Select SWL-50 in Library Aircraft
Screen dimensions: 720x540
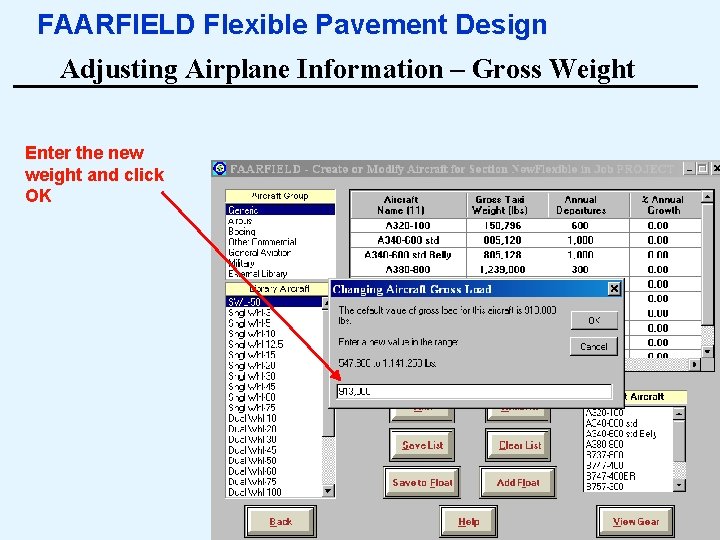[274, 302]
